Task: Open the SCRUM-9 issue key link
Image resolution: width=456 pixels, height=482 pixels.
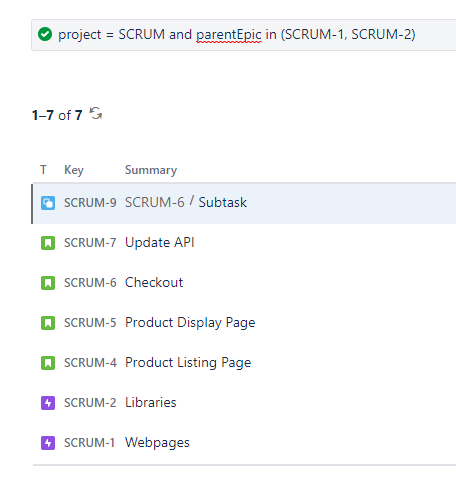Action: click(90, 203)
